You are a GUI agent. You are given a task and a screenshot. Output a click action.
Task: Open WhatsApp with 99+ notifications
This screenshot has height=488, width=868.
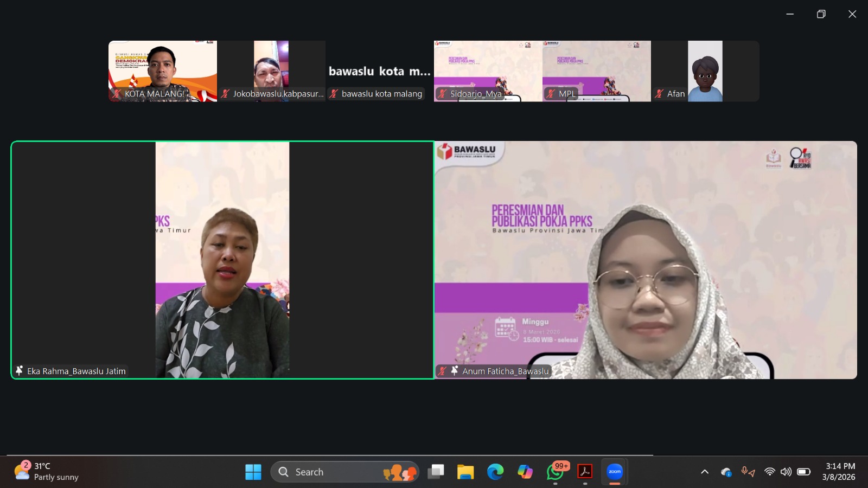555,472
